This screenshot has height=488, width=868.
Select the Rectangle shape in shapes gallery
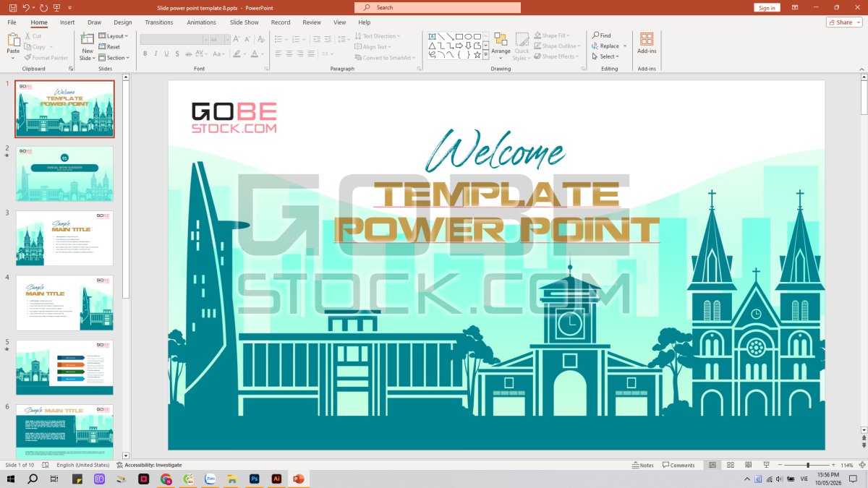tap(459, 36)
